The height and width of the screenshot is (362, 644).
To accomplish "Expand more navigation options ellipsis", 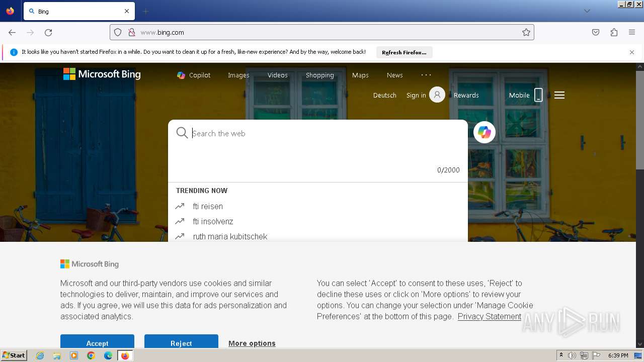I will (x=426, y=75).
